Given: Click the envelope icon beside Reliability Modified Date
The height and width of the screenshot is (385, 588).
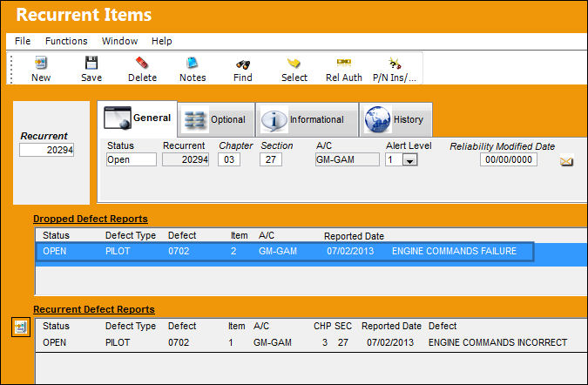Looking at the screenshot, I should 566,161.
